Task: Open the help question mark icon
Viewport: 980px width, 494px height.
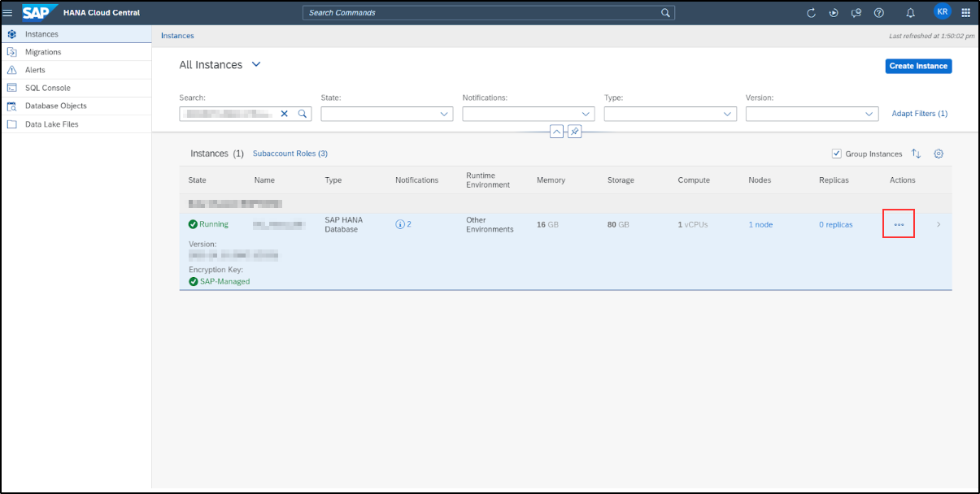Action: [879, 13]
